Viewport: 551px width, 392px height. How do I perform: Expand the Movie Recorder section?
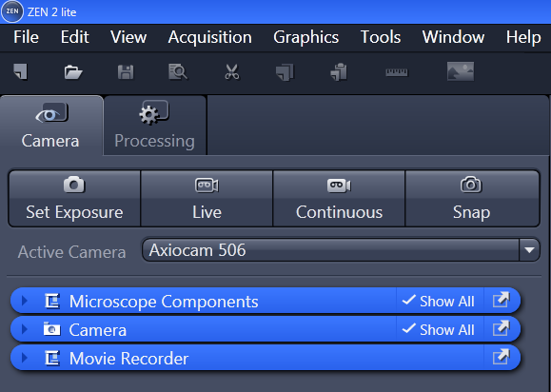coord(24,358)
